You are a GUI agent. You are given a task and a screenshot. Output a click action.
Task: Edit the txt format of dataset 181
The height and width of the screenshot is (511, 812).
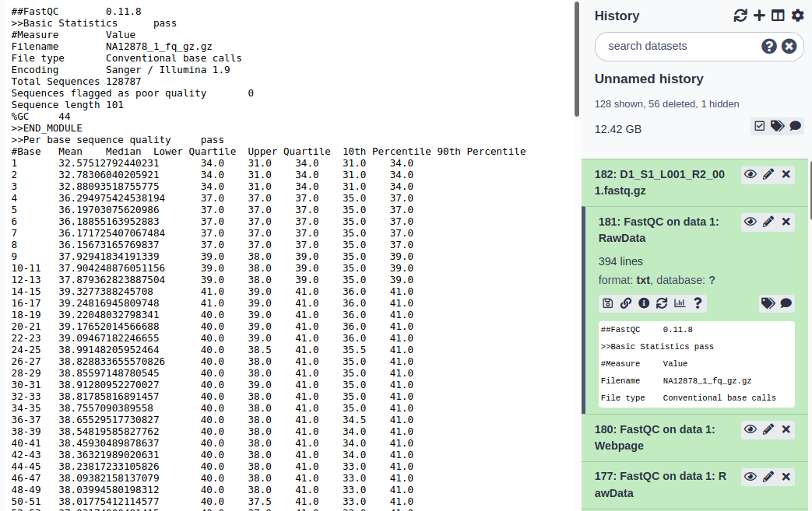click(643, 280)
